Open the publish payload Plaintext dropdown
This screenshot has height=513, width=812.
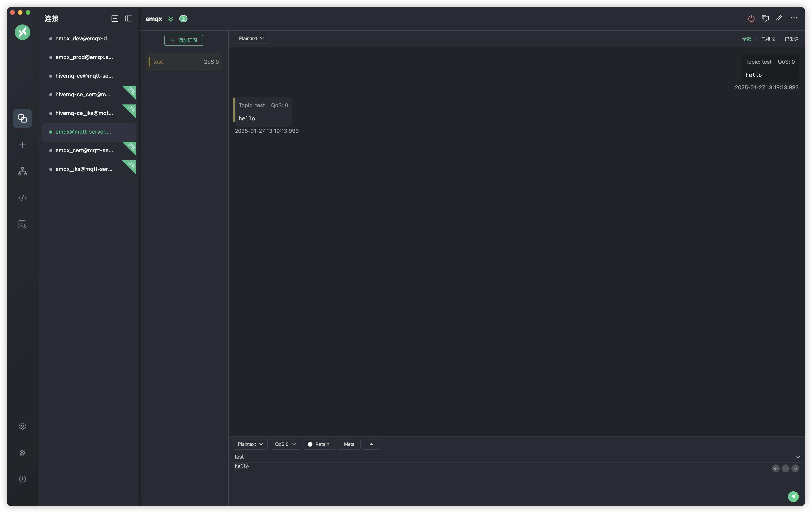pyautogui.click(x=251, y=444)
